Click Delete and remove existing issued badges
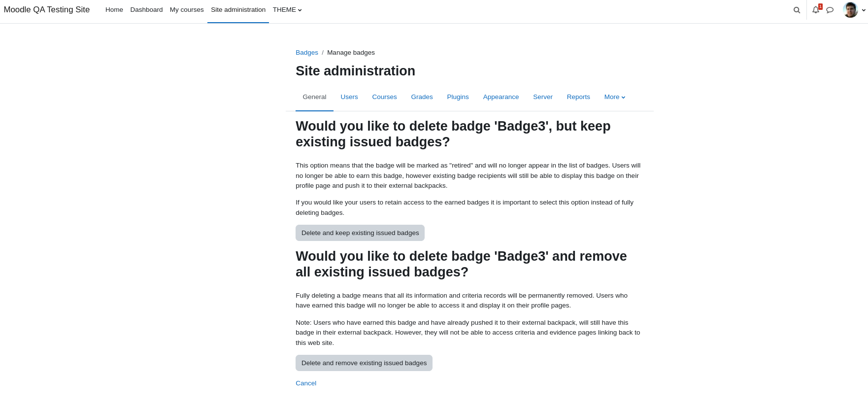 [364, 363]
